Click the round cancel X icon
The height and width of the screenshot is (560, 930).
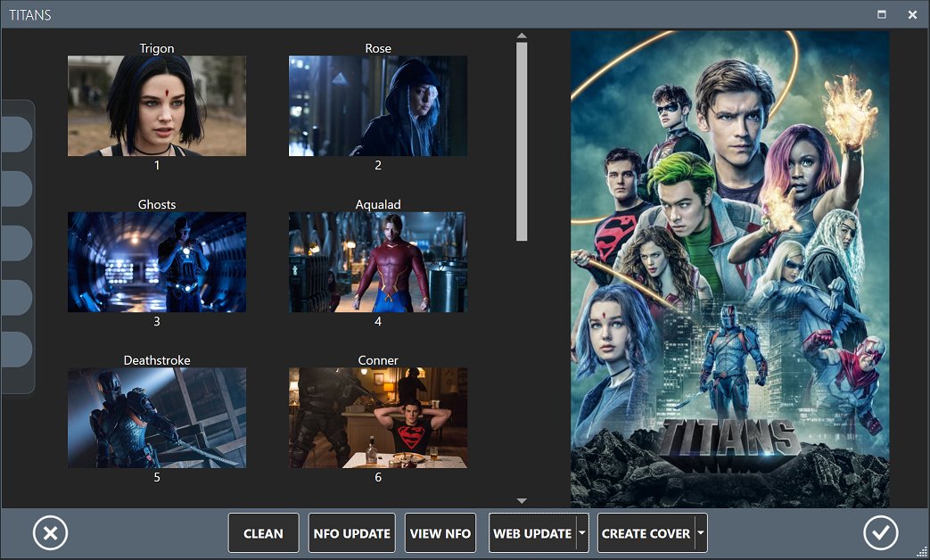(51, 533)
